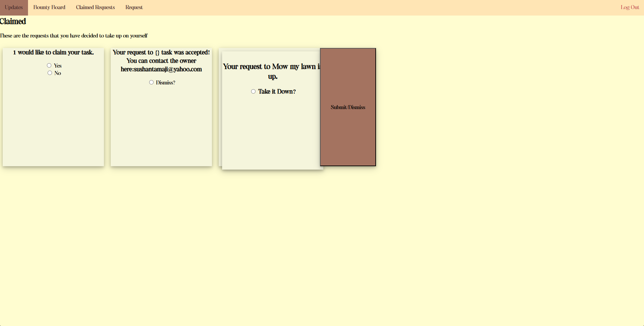
Task: Click the 'would like to claim your task' heading
Action: click(53, 52)
